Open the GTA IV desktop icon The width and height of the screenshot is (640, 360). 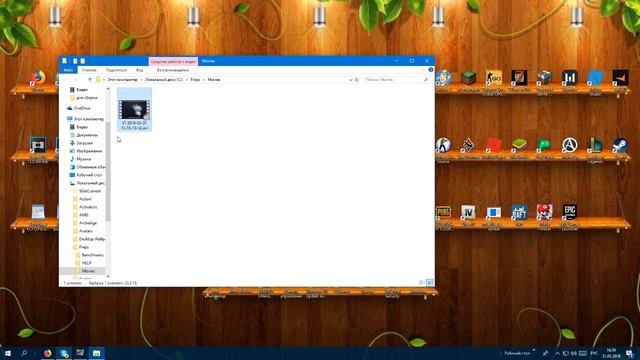point(468,212)
